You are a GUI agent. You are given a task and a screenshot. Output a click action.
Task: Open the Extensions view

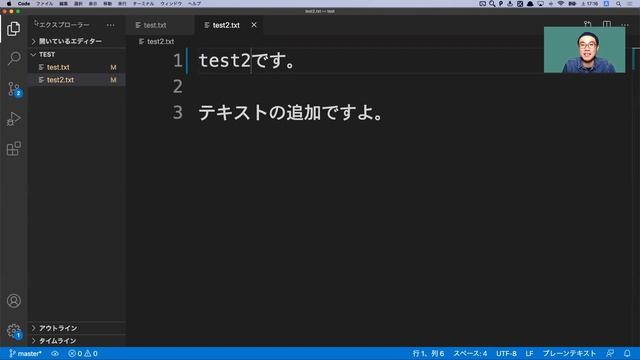[x=13, y=149]
